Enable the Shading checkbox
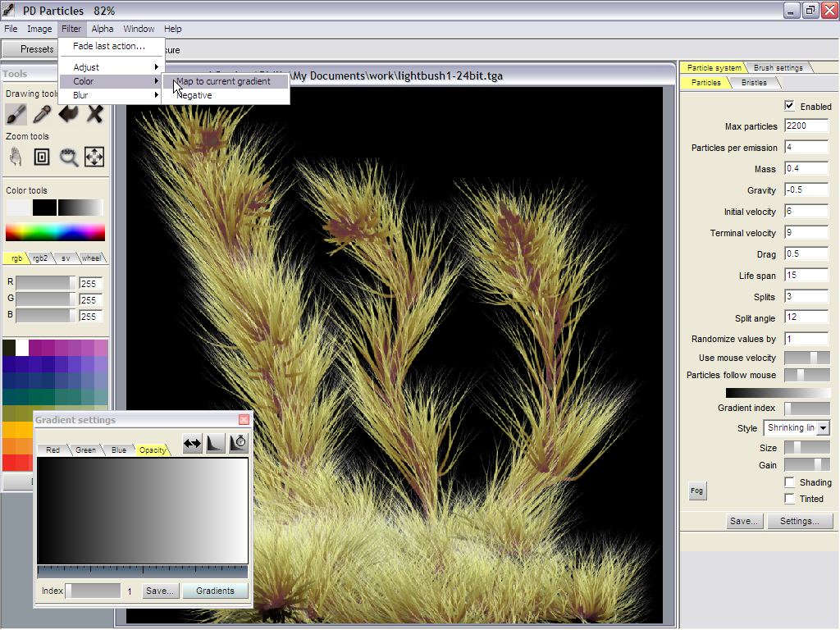Screen dimensions: 840x630 [789, 482]
